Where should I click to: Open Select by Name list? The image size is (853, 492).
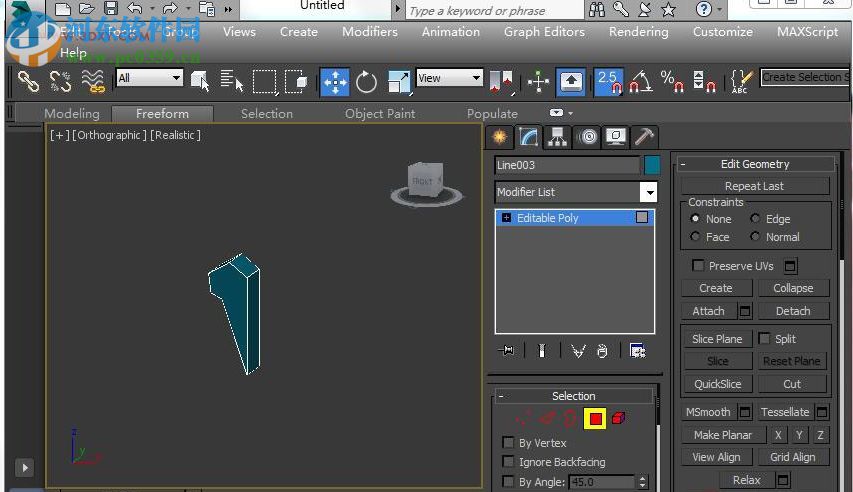[232, 82]
